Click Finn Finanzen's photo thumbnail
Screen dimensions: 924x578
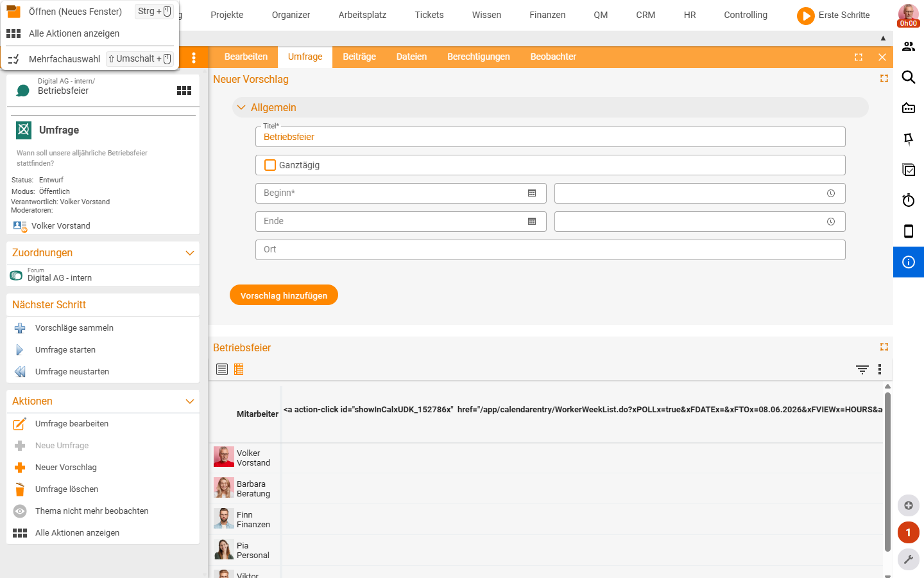[223, 519]
